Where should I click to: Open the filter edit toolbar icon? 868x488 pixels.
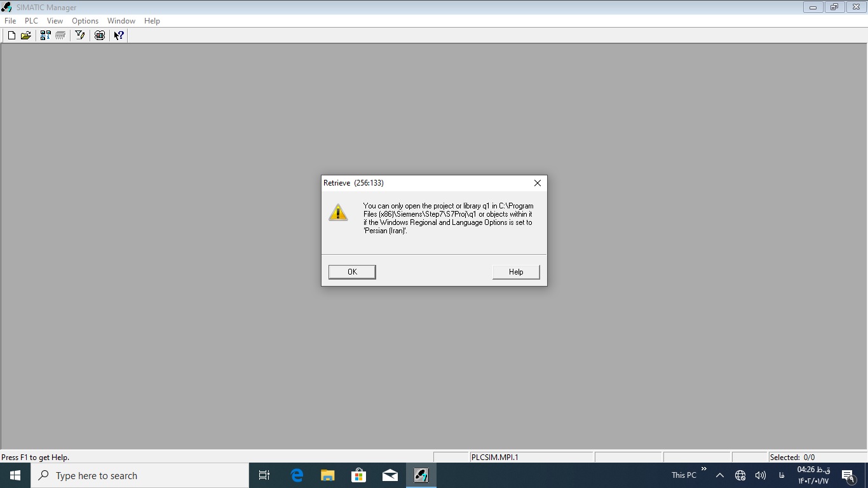click(80, 36)
